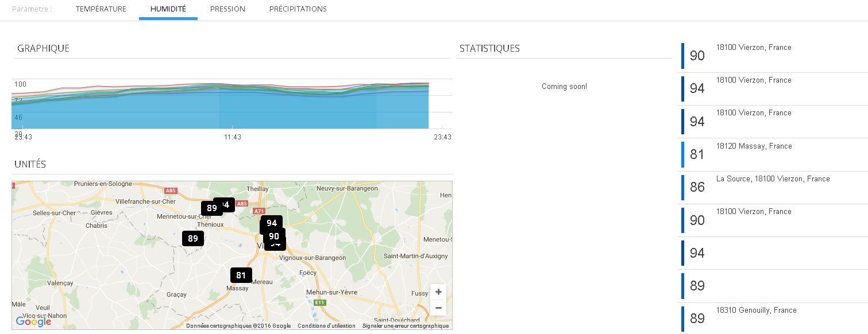Click the 94 station entry without address

click(x=697, y=253)
